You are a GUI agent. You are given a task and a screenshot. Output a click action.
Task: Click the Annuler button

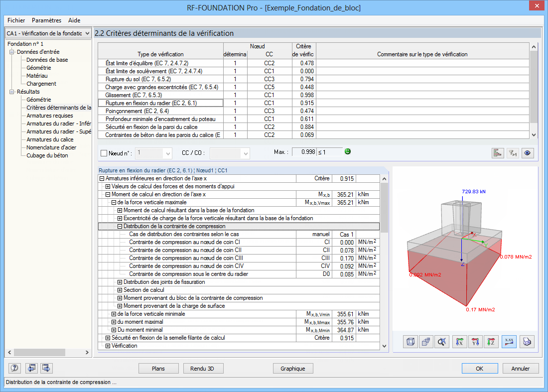(x=521, y=369)
